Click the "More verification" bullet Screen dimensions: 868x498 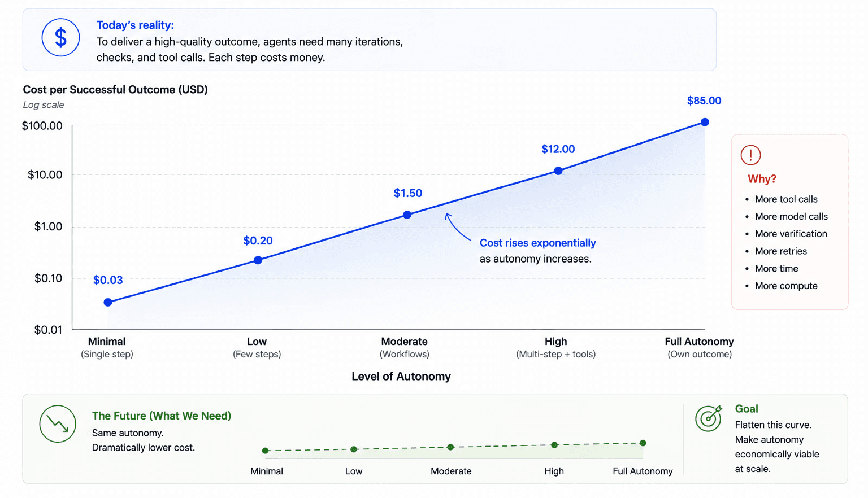tap(791, 234)
